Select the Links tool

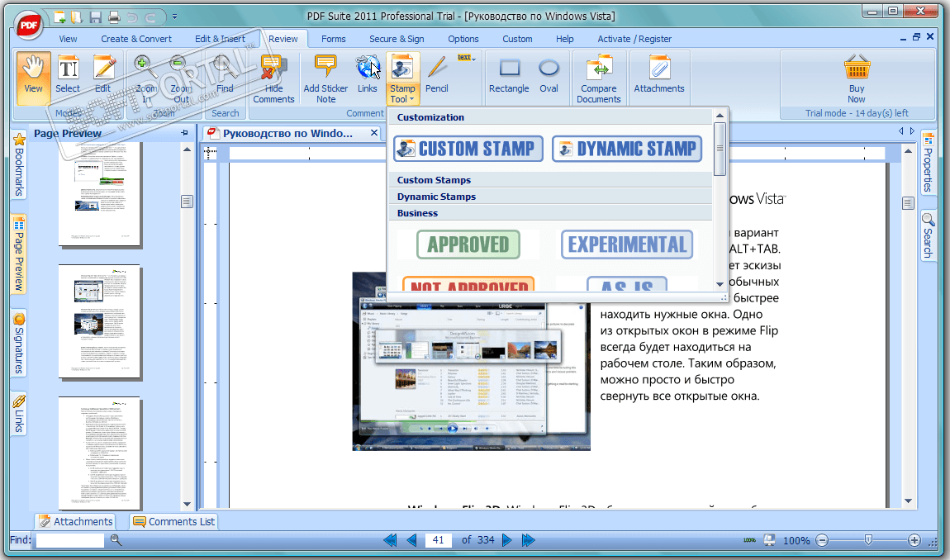tap(367, 76)
